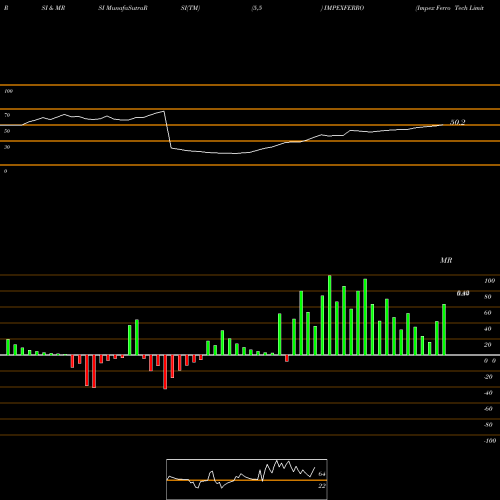Click the 'SI(TM)' header text
The image size is (500, 500).
190,8
